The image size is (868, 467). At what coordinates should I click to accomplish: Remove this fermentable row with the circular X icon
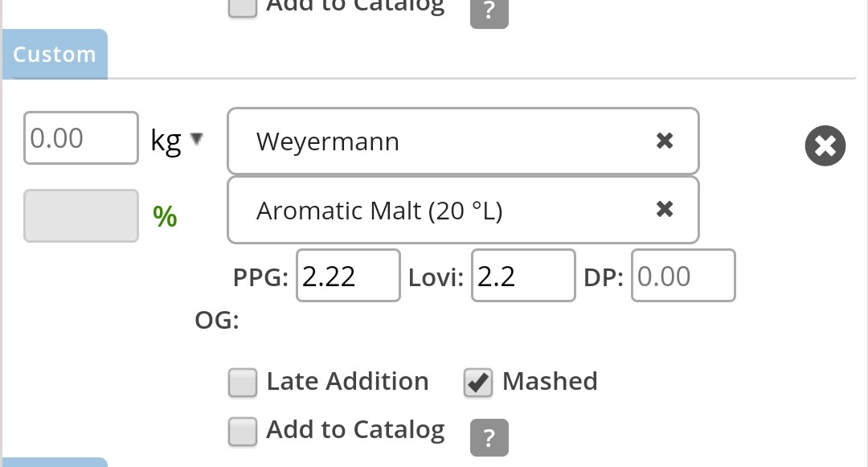tap(825, 145)
